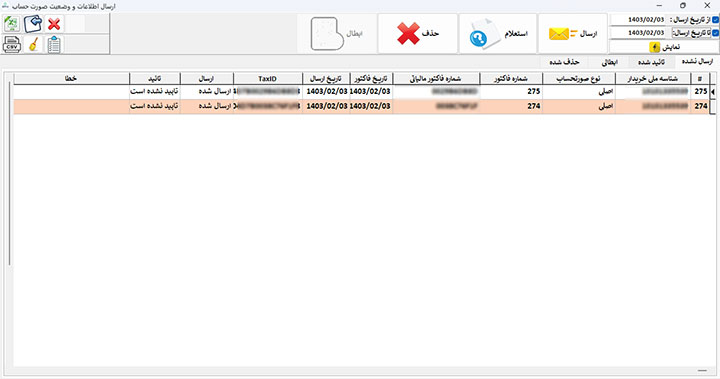Click the نوع صورتحساب column header

pyautogui.click(x=578, y=79)
